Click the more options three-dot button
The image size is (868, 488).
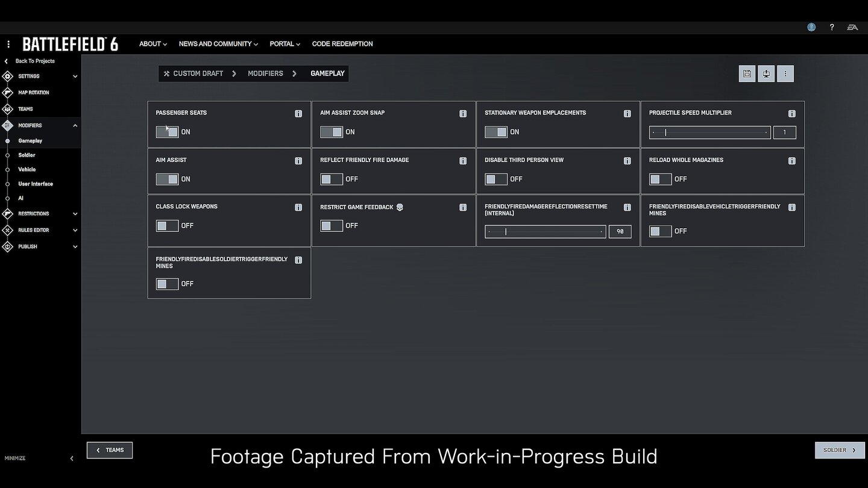pos(785,74)
